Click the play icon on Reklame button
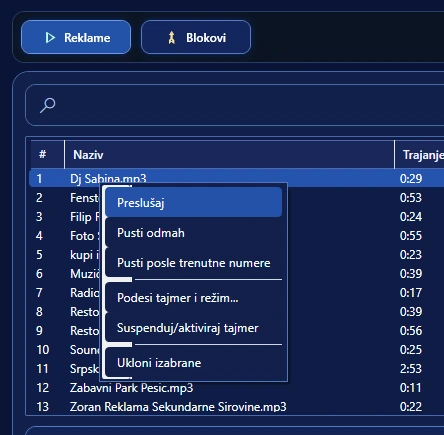 pos(50,38)
